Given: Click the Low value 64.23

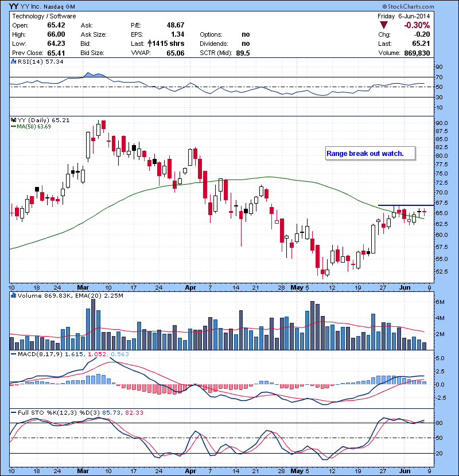Looking at the screenshot, I should coord(56,44).
